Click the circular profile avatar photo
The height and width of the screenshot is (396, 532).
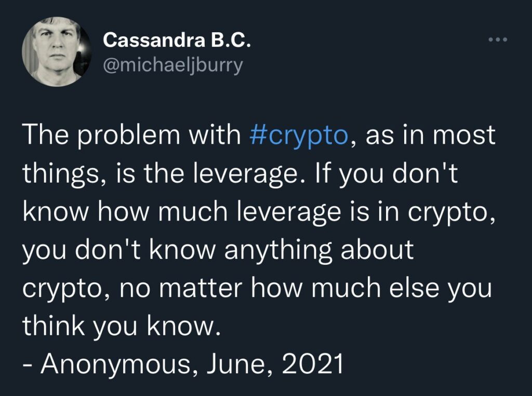54,54
